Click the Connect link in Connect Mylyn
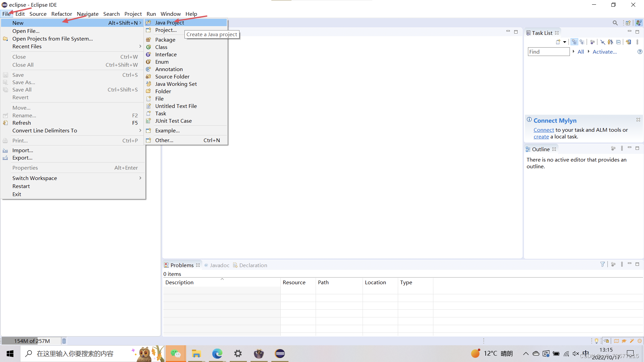This screenshot has width=644, height=362. click(544, 130)
